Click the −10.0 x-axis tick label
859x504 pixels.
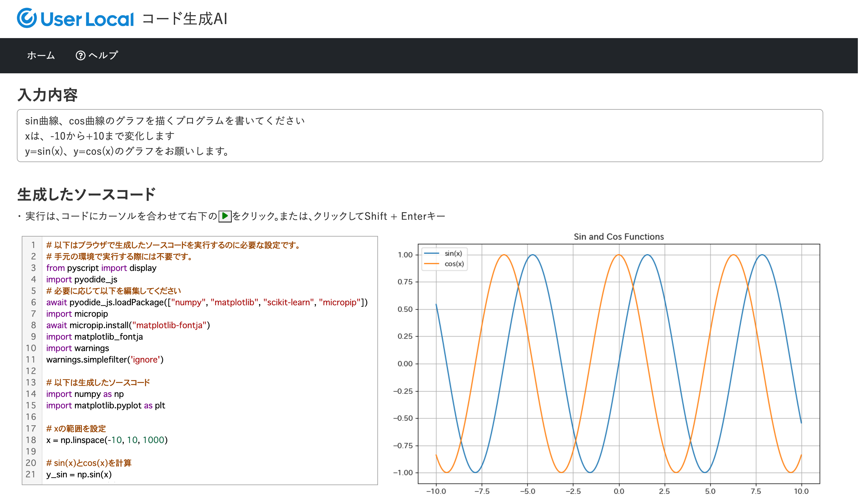[x=436, y=492]
